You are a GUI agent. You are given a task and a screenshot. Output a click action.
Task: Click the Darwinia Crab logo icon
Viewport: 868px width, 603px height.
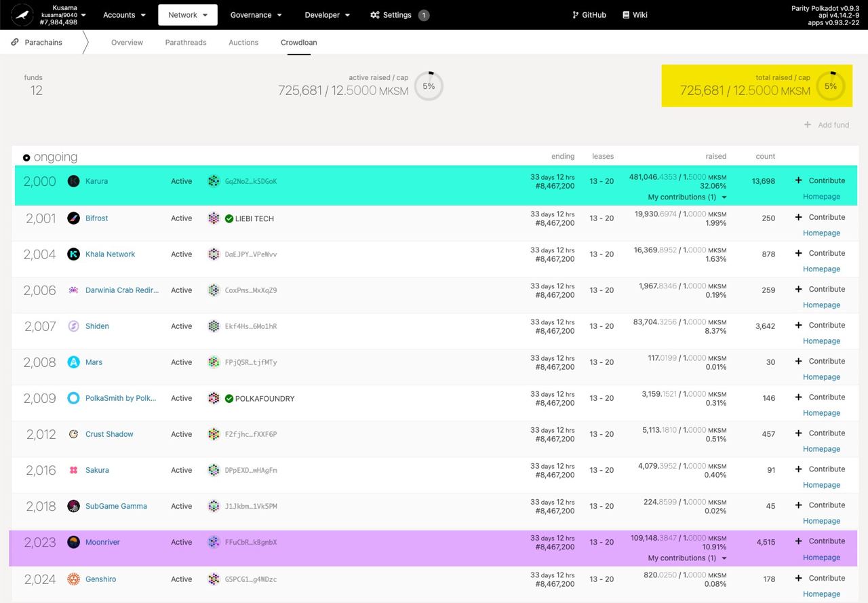pos(74,290)
